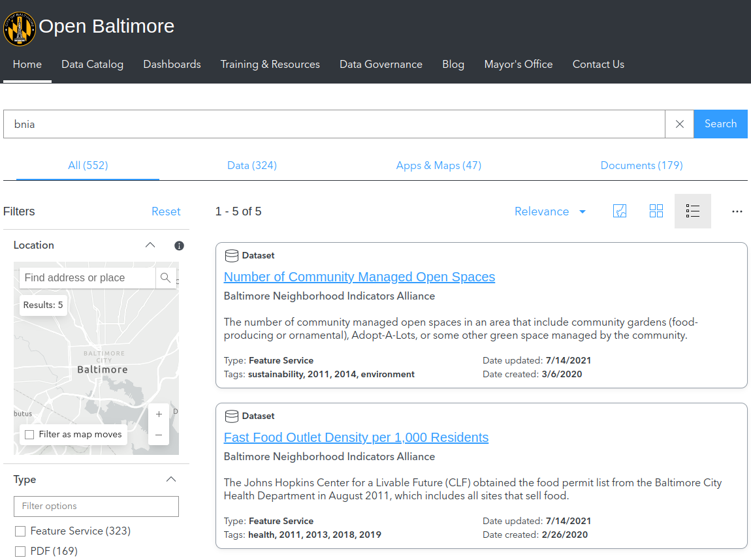
Task: Click the Find address or place field
Action: click(88, 277)
